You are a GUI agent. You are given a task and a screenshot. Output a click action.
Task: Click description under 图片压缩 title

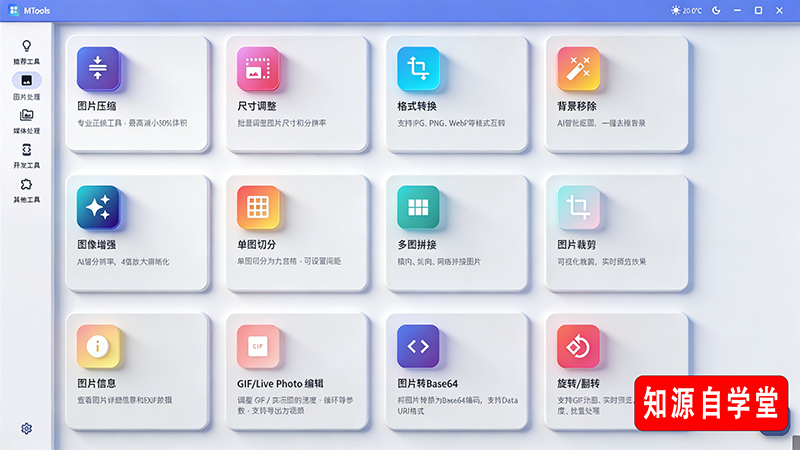[132, 123]
